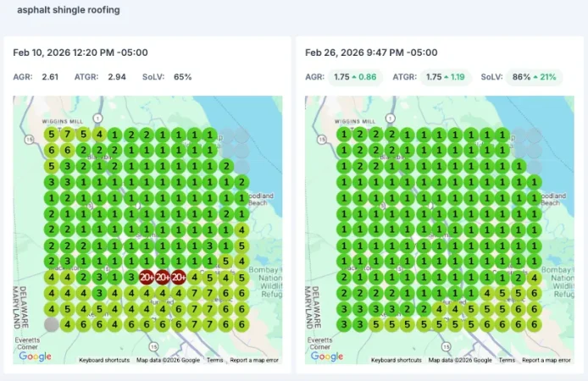
Task: Click the SoLV 86% improvement badge
Action: 534,77
